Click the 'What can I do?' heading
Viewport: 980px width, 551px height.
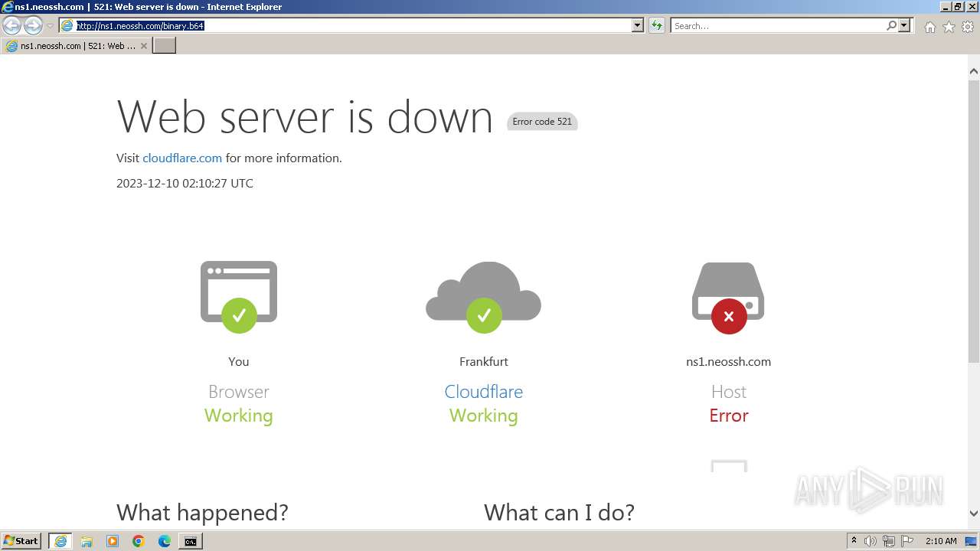(x=559, y=512)
